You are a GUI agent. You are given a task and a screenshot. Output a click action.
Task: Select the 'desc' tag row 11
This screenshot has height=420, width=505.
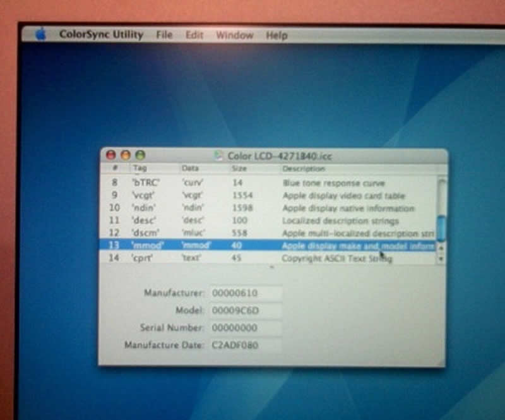269,220
